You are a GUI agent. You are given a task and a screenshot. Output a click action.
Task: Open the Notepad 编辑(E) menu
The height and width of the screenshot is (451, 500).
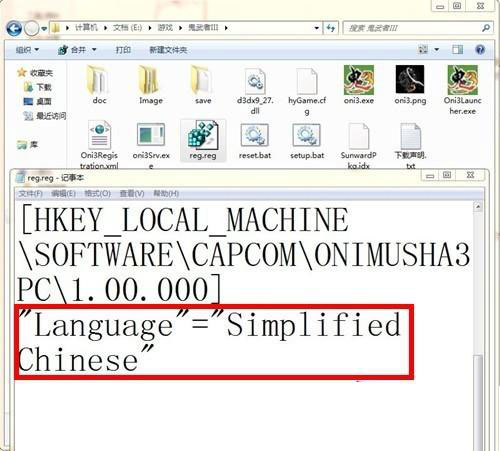(63, 194)
